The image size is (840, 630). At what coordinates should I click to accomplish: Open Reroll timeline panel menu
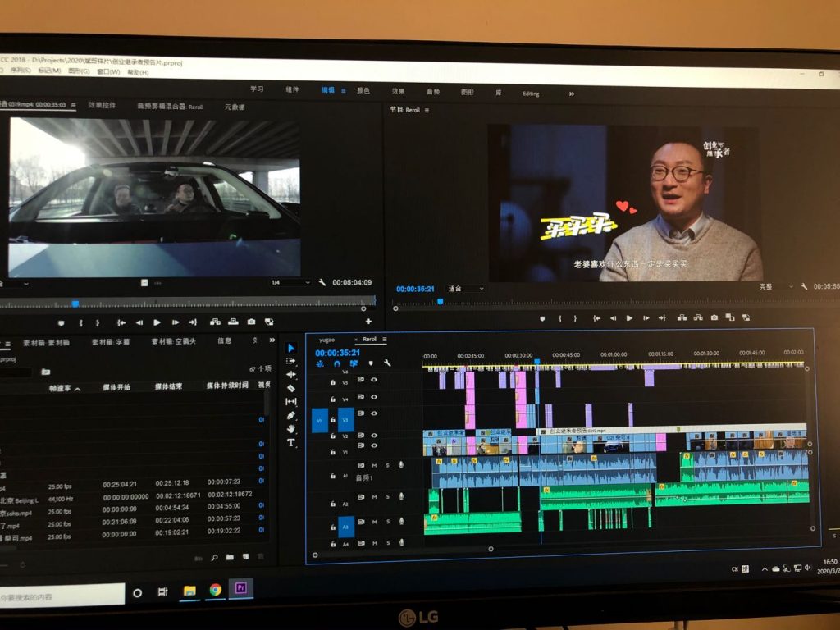pos(385,339)
